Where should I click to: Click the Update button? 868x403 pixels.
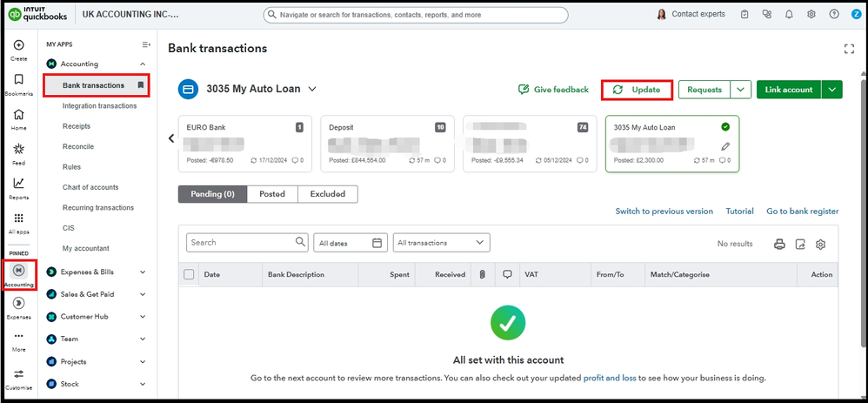(637, 90)
